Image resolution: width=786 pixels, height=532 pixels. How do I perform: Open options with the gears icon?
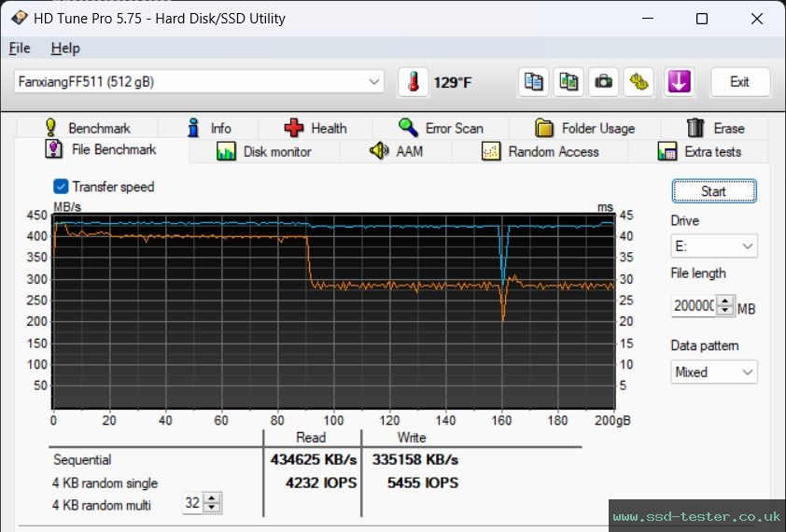(x=639, y=82)
